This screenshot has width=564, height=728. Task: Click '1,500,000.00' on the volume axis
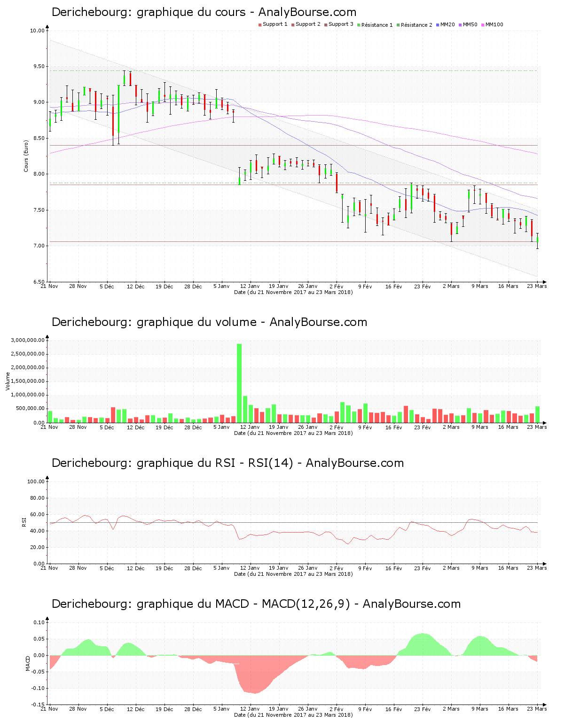click(29, 381)
